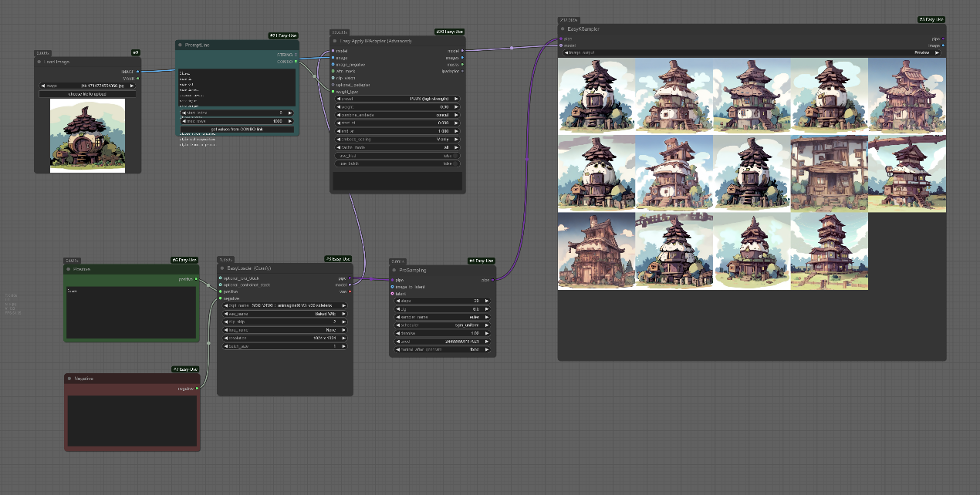Click the first generated image thumbnail
980x495 pixels.
click(x=596, y=96)
